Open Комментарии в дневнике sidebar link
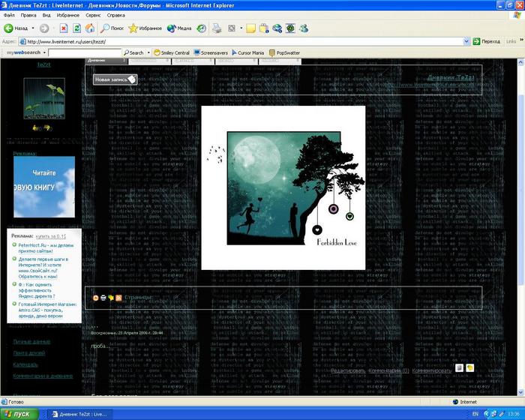 click(43, 376)
